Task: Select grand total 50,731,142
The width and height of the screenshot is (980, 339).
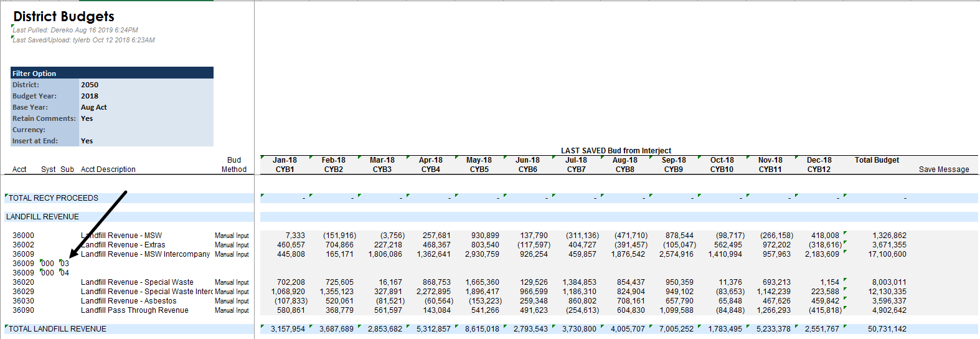Action: point(887,329)
